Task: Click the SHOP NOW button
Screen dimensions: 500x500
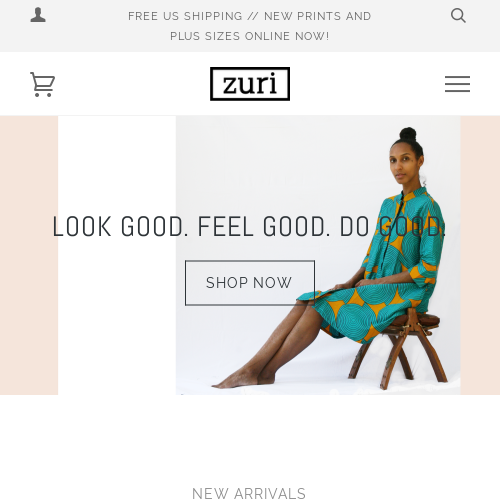Action: tap(250, 283)
